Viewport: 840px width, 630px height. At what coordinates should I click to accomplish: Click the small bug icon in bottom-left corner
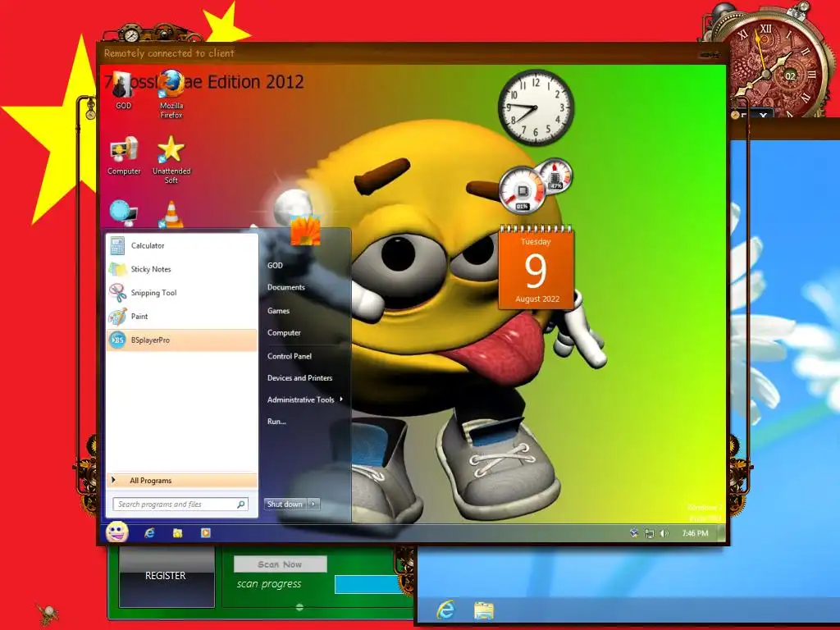(48, 612)
